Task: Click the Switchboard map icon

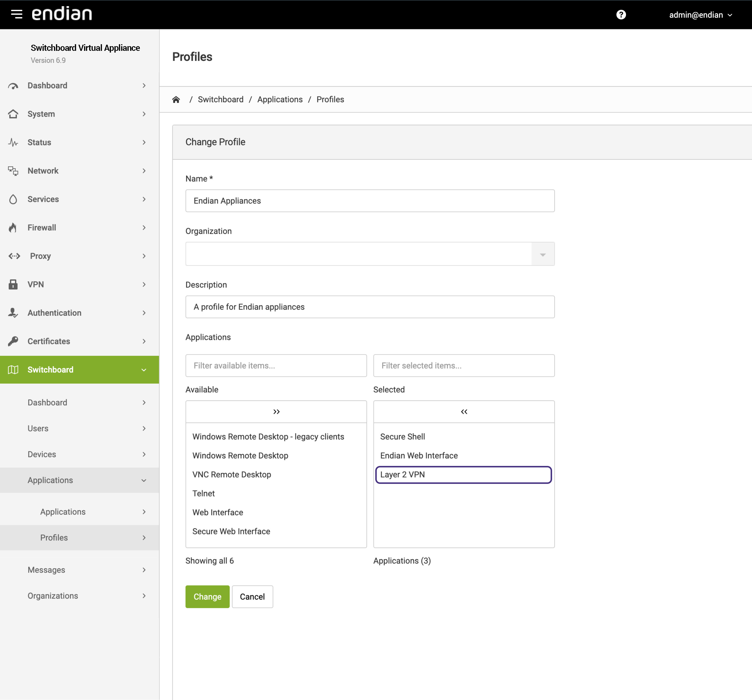Action: [x=13, y=370]
